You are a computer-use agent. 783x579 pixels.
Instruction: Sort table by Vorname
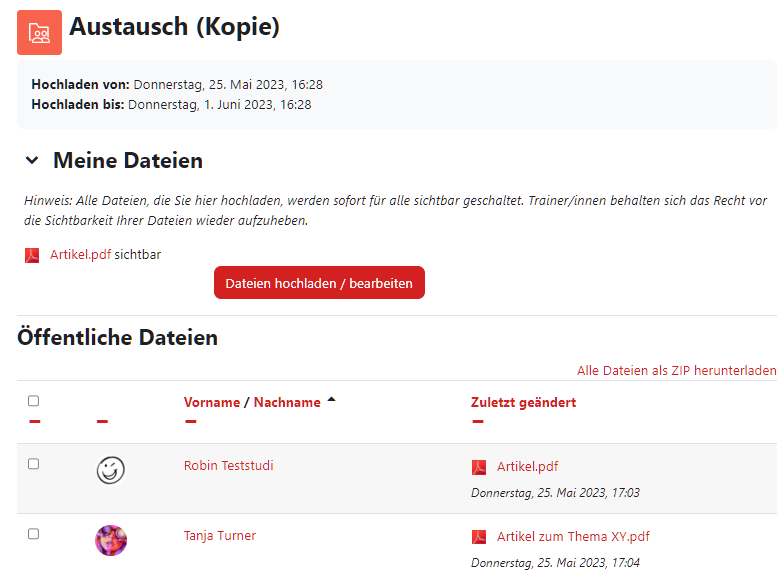pos(212,402)
